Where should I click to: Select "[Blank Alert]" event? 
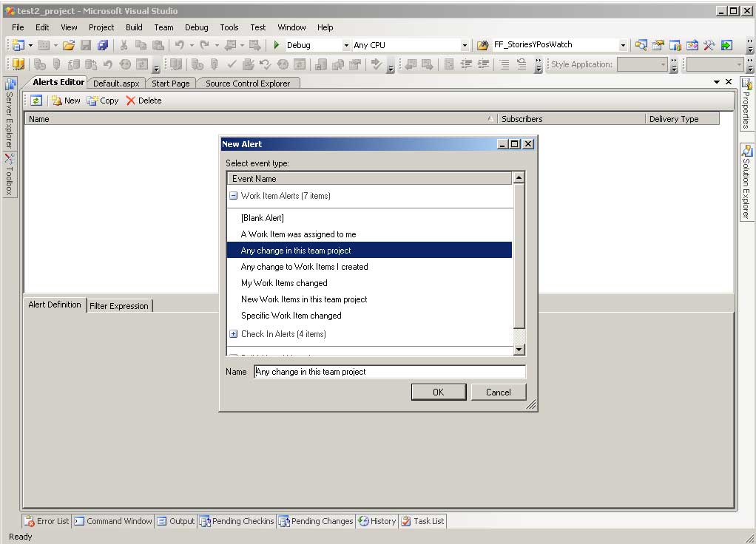click(x=369, y=218)
